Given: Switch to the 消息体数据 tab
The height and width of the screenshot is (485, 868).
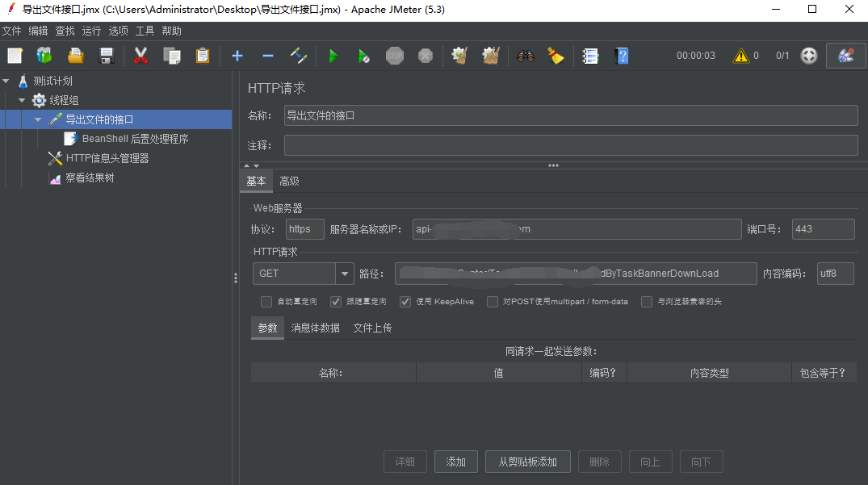Looking at the screenshot, I should coord(316,328).
